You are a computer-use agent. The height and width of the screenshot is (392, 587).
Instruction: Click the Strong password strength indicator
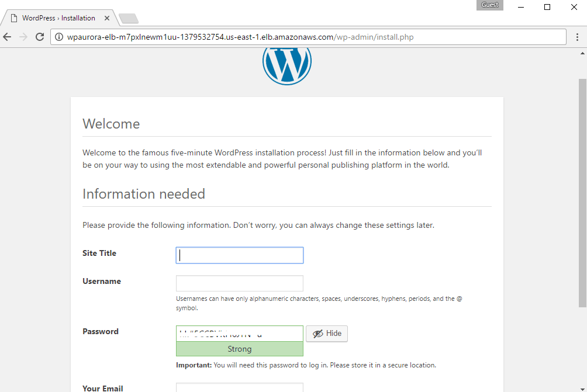(240, 349)
